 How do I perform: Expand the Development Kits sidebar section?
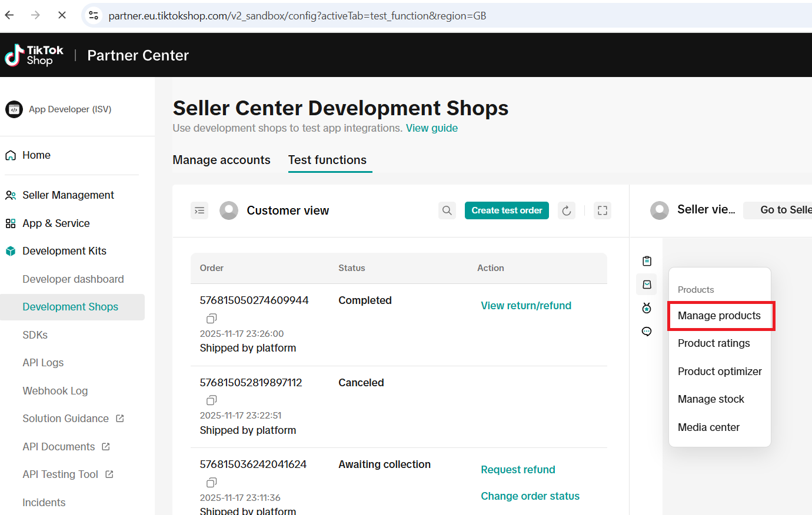click(64, 251)
